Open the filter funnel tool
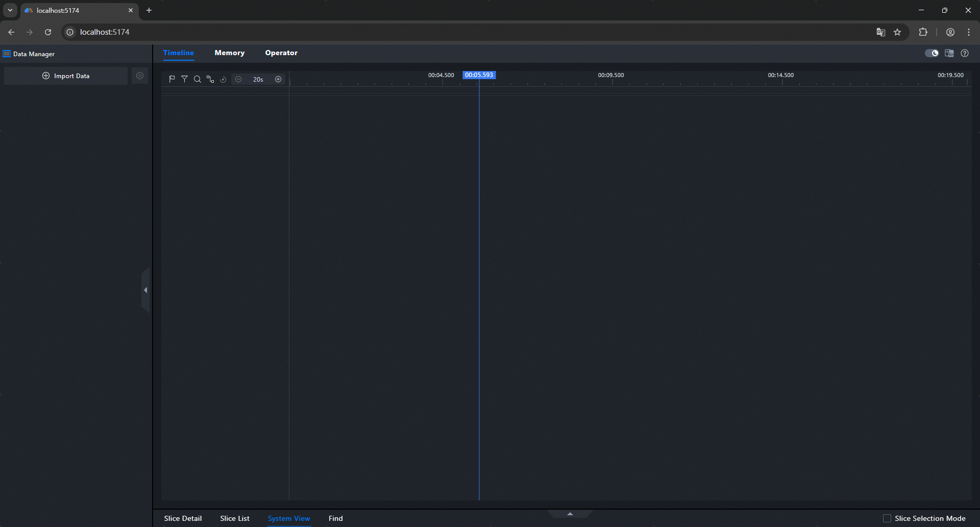 click(185, 79)
